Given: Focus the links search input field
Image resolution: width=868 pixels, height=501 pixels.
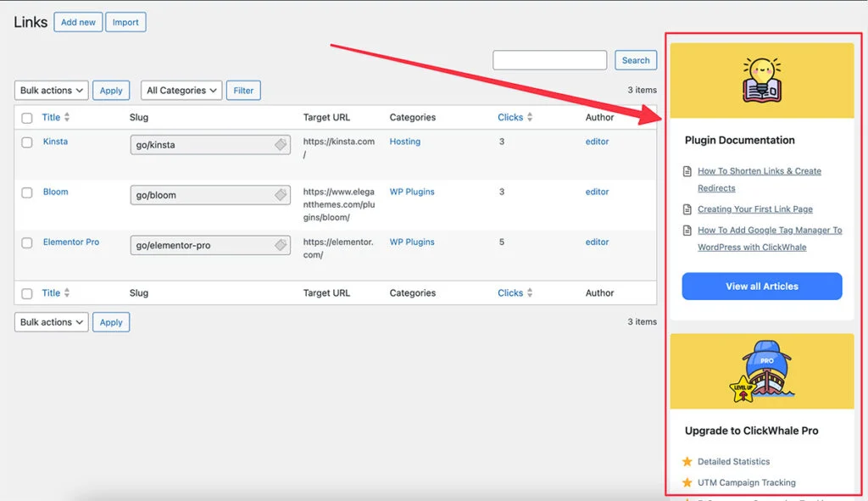Looking at the screenshot, I should [x=549, y=60].
